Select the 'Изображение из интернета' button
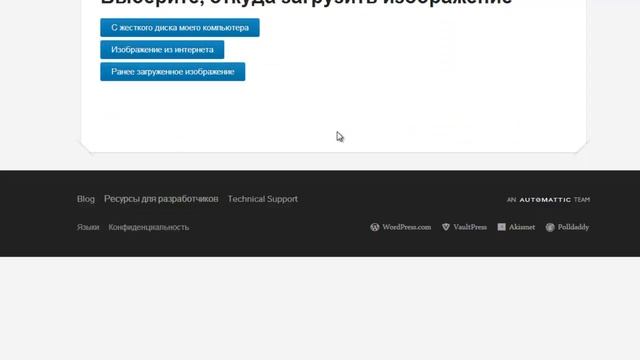 (x=162, y=49)
